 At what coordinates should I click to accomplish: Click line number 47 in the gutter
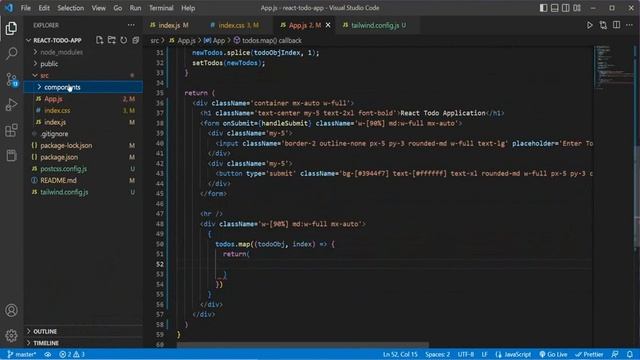[x=160, y=213]
